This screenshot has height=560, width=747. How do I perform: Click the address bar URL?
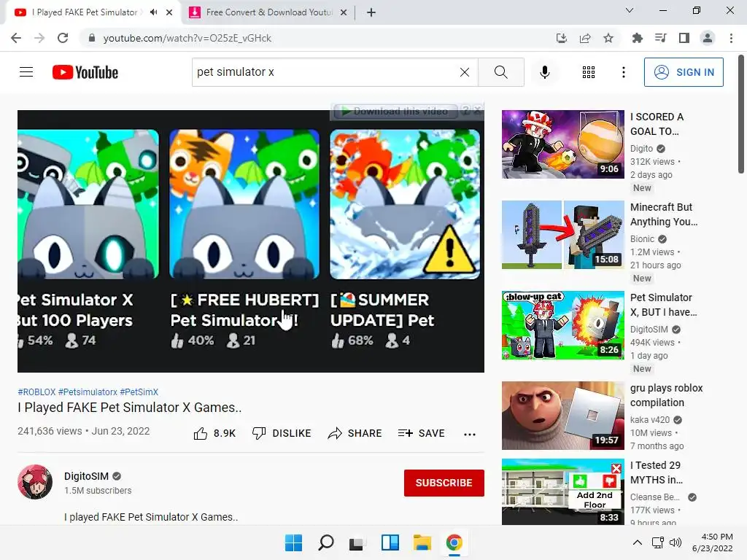(x=187, y=38)
